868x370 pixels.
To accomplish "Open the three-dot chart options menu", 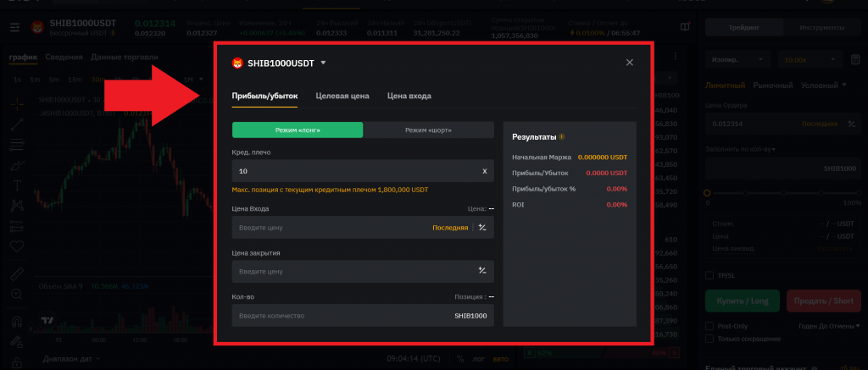I will tap(675, 57).
